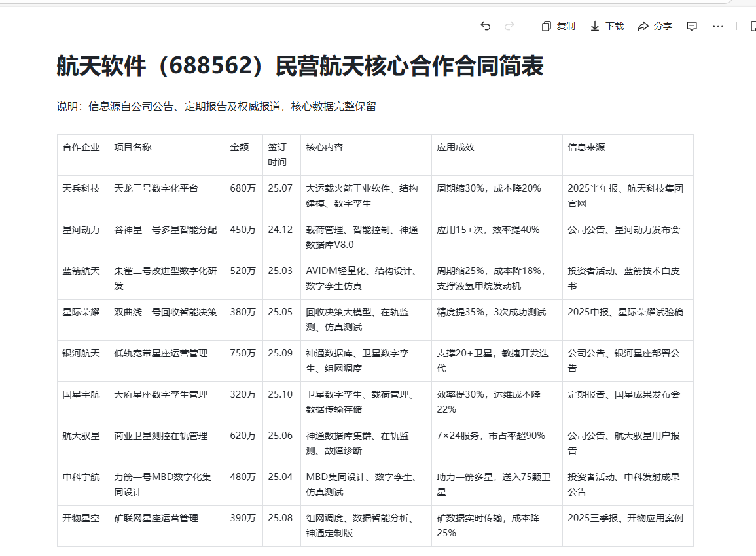Image resolution: width=756 pixels, height=556 pixels.
Task: Click the 450万 amount cell
Action: click(x=243, y=237)
